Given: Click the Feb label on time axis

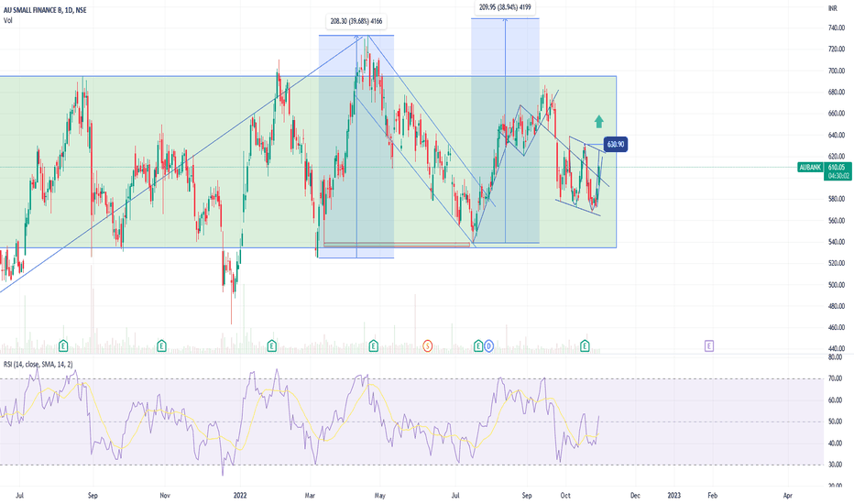Looking at the screenshot, I should 712,495.
